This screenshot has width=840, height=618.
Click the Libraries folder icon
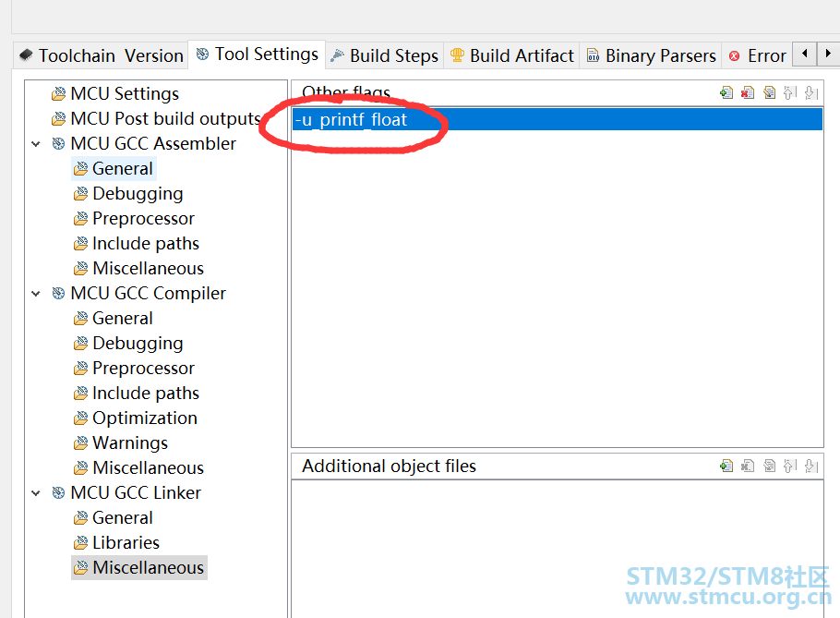[x=80, y=542]
